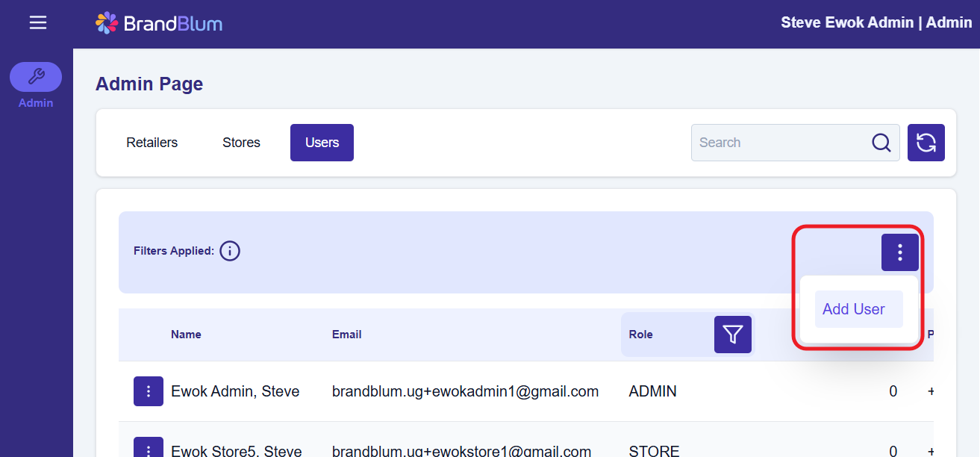980x457 pixels.
Task: Click the search magnifier icon
Action: (x=881, y=143)
